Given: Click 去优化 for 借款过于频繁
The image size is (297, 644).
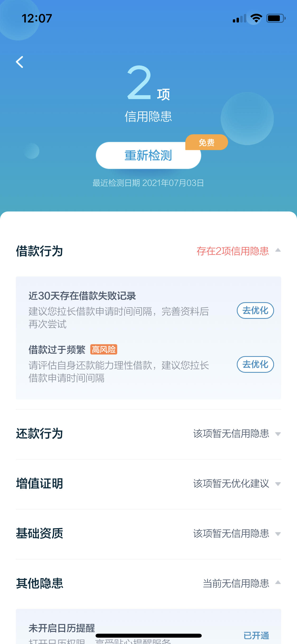Looking at the screenshot, I should coord(255,364).
